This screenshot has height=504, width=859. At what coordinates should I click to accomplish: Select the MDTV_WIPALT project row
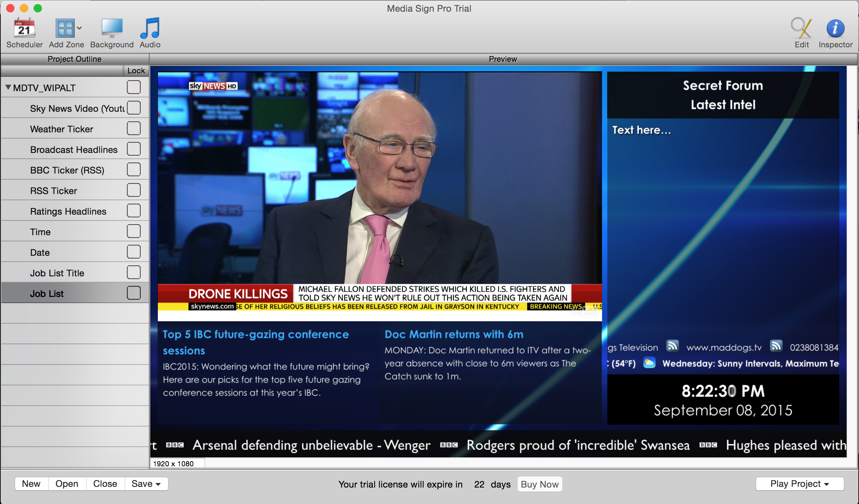pyautogui.click(x=75, y=87)
